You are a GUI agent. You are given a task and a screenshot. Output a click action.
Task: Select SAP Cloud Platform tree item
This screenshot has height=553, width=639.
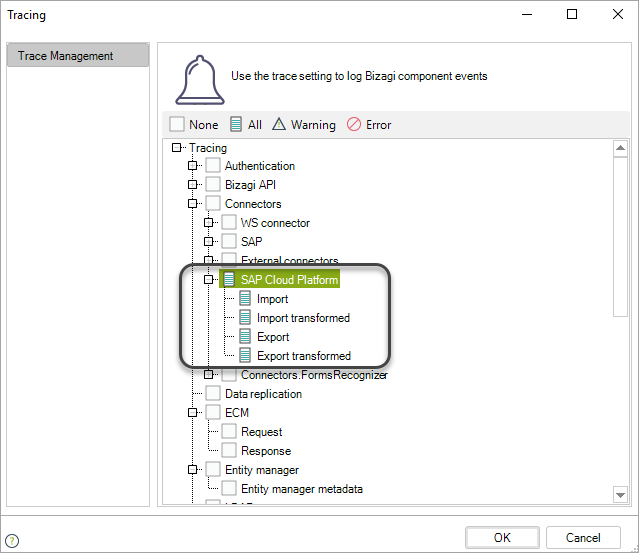coord(289,280)
